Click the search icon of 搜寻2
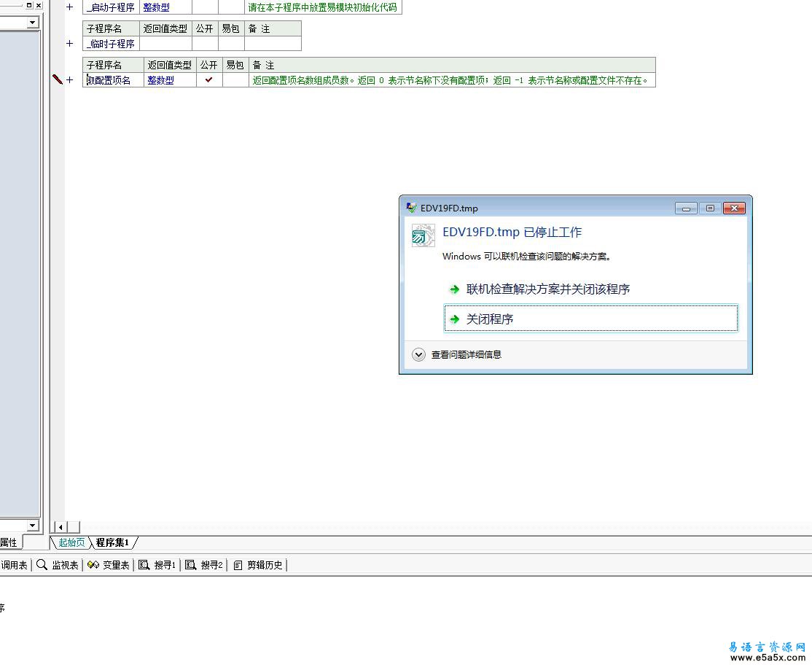Screen dimensions: 812x667 [x=190, y=565]
